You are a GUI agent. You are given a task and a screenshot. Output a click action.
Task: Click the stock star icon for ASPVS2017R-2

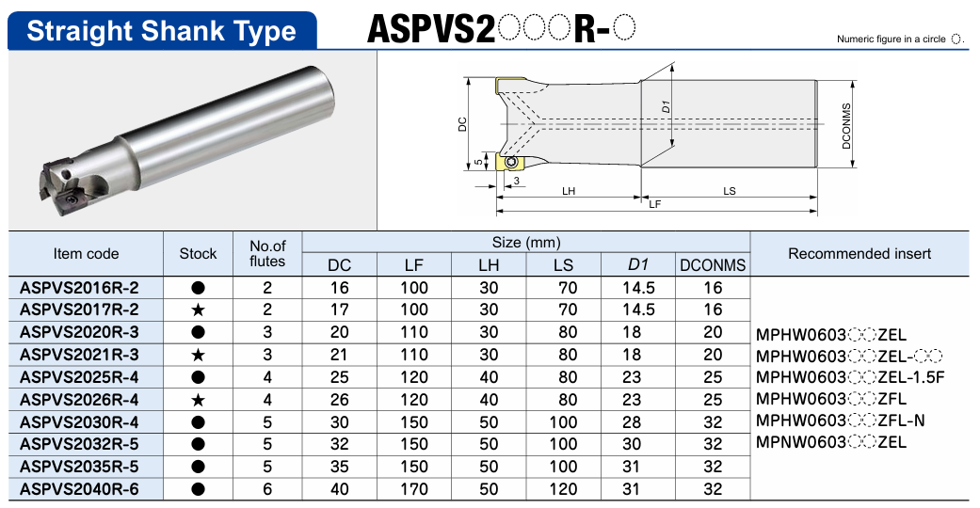198,310
